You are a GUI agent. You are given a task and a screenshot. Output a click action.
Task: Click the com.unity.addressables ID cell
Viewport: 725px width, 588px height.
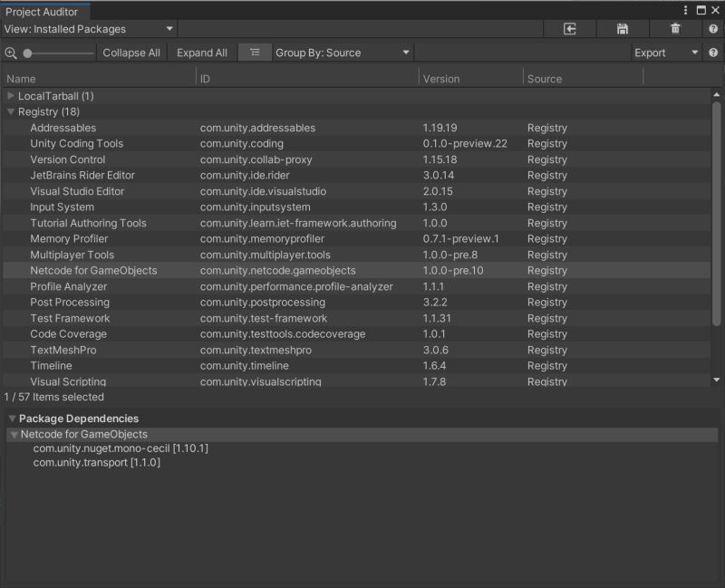coord(257,128)
